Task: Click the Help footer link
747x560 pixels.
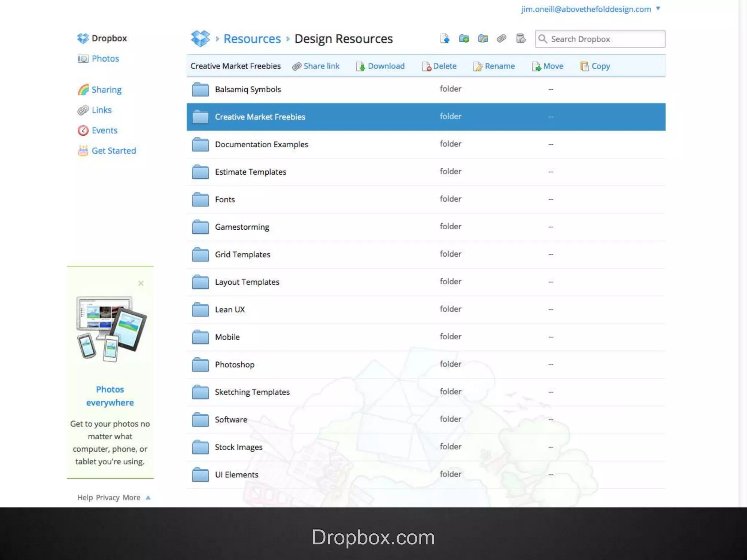Action: (x=85, y=498)
